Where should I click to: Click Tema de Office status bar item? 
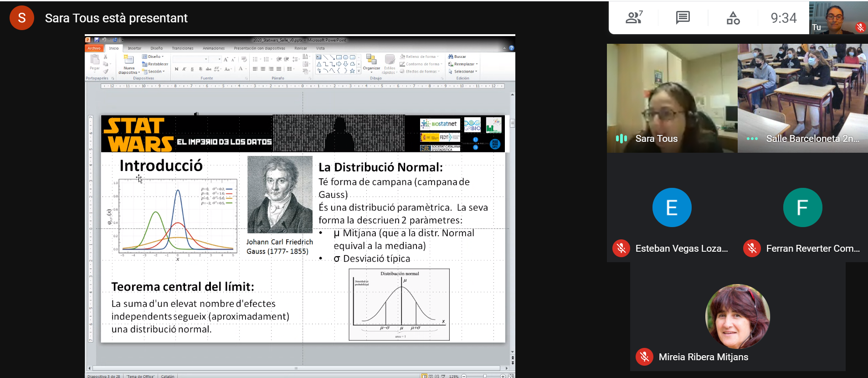[x=140, y=376]
